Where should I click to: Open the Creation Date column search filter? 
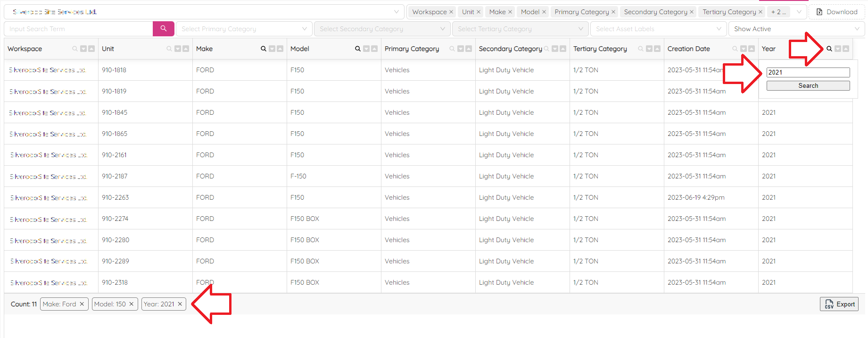(735, 49)
